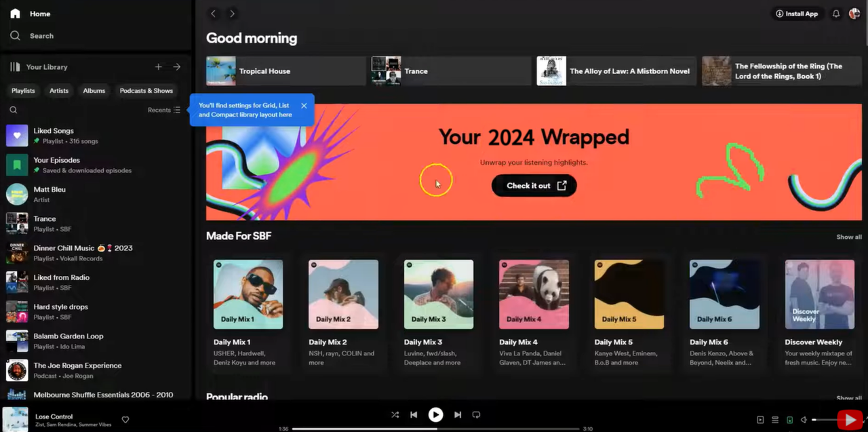Check out Your 2024 Wrapped
Screen dimensions: 868x432
[x=534, y=185]
